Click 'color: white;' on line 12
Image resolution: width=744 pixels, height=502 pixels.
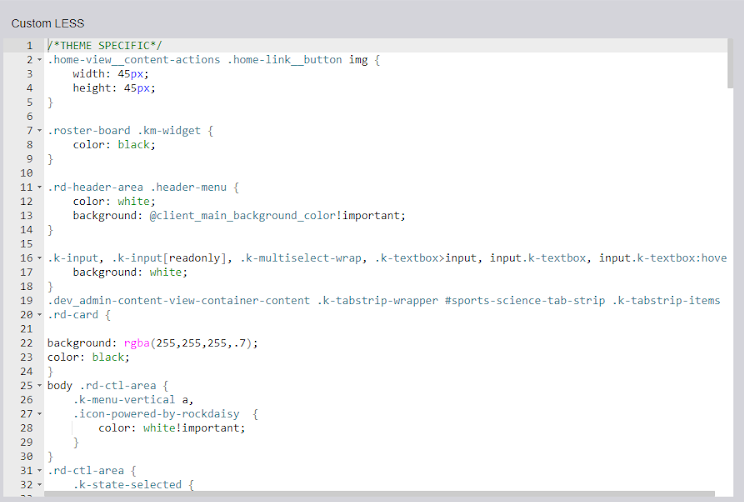point(114,202)
